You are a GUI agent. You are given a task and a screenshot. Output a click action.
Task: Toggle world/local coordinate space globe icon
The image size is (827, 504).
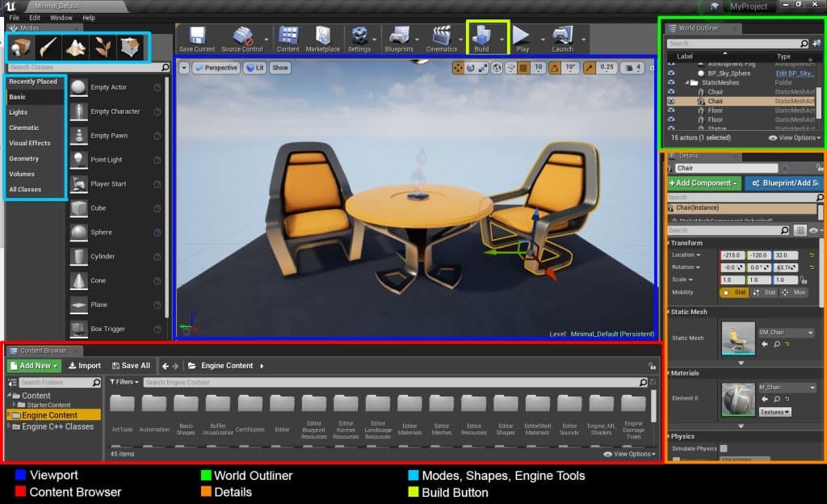point(497,68)
